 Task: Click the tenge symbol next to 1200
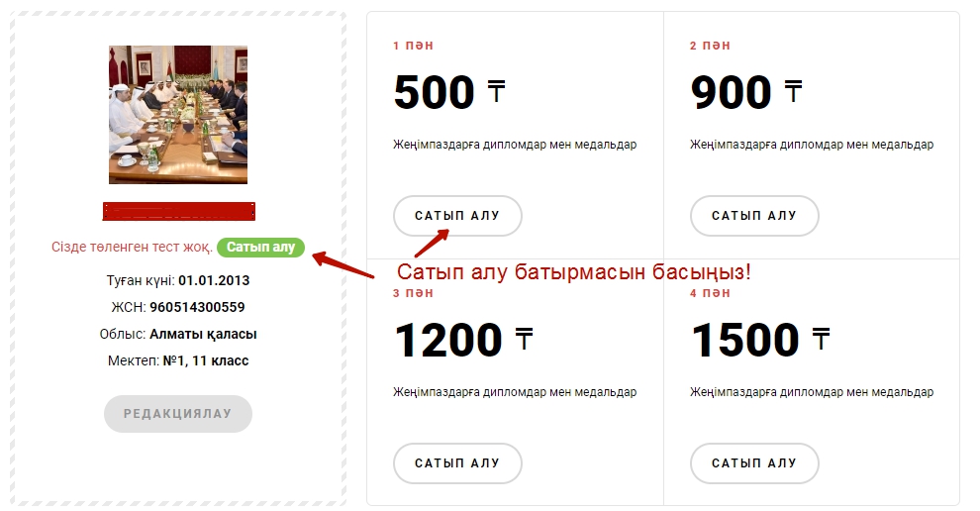(524, 339)
